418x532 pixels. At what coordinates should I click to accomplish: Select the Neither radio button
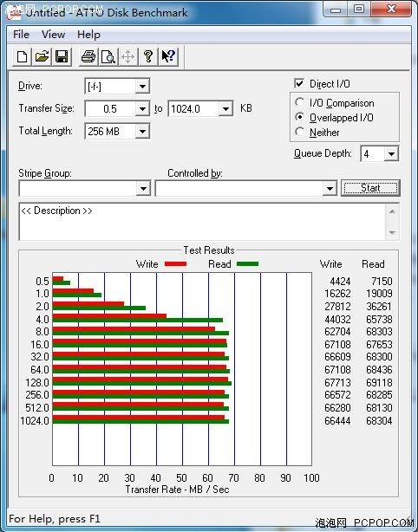tap(299, 132)
